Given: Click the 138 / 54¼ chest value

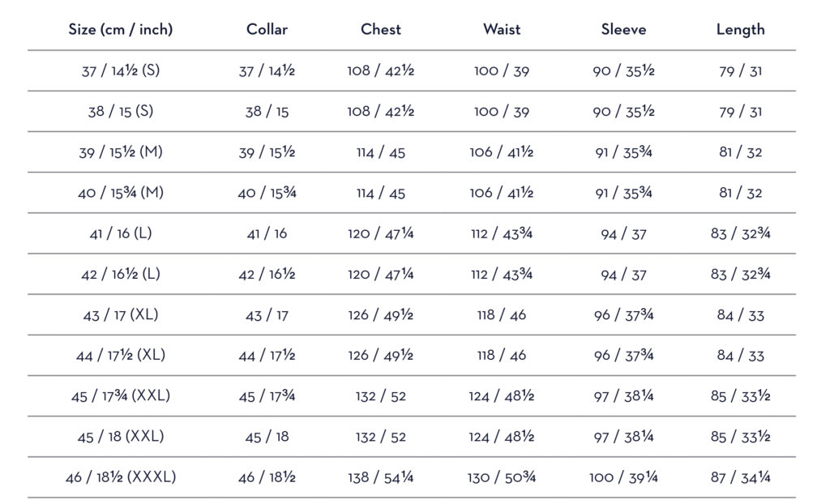Looking at the screenshot, I should tap(381, 477).
